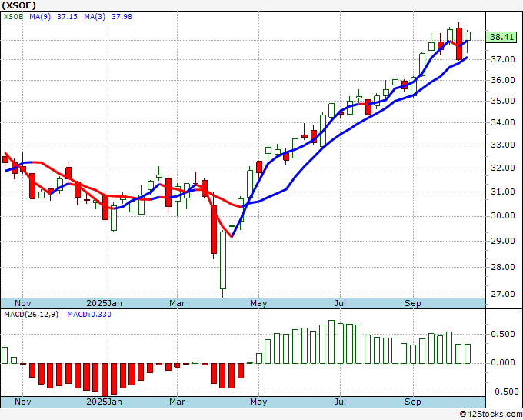Click Mar on the price chart time axis
Screen dimensions: 523x420
(177, 303)
